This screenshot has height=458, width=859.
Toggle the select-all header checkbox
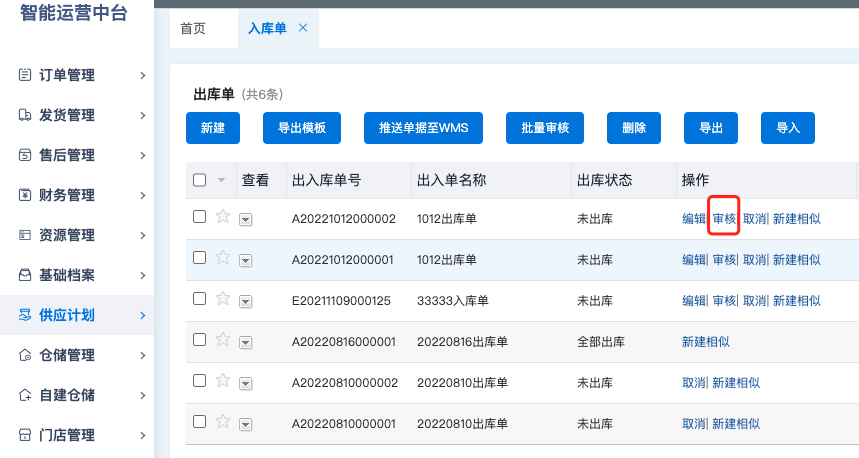click(x=199, y=180)
